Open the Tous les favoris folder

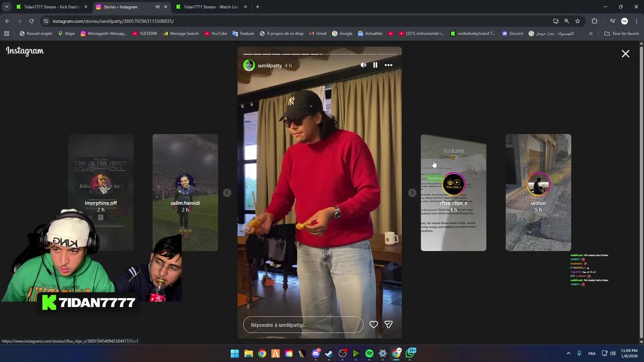pyautogui.click(x=621, y=34)
